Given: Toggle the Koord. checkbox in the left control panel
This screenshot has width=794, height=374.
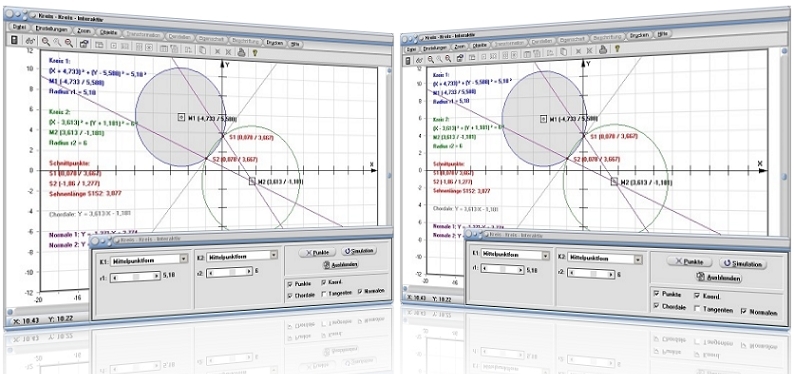Looking at the screenshot, I should (x=324, y=282).
